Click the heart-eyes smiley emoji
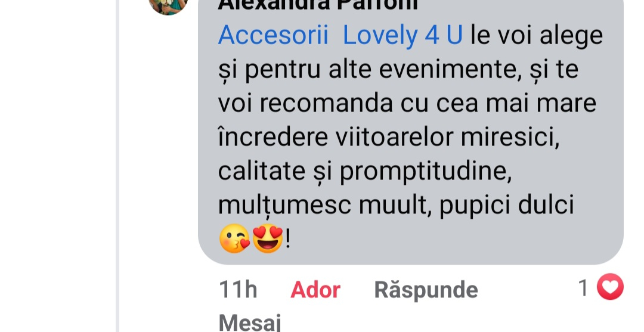This screenshot has width=644, height=332. [x=268, y=238]
